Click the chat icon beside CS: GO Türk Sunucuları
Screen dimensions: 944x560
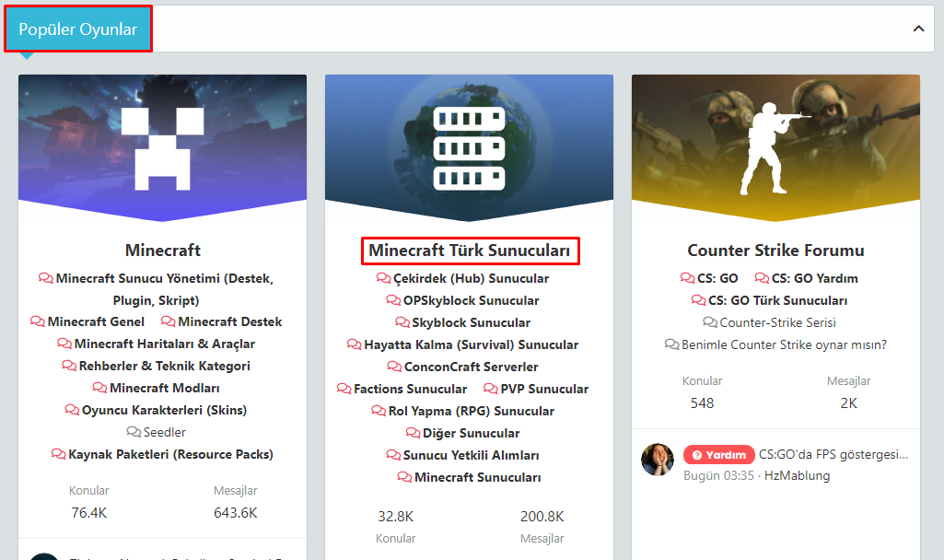click(x=698, y=300)
